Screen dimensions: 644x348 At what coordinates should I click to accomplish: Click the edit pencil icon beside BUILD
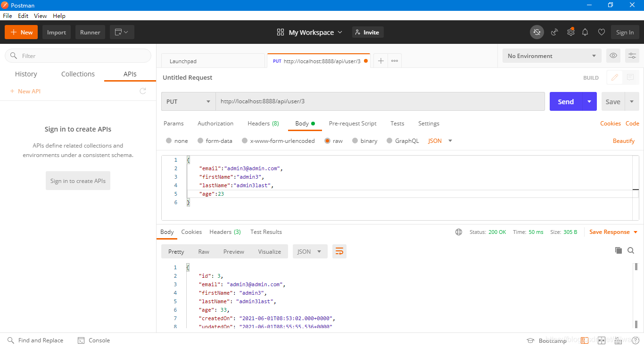[615, 77]
